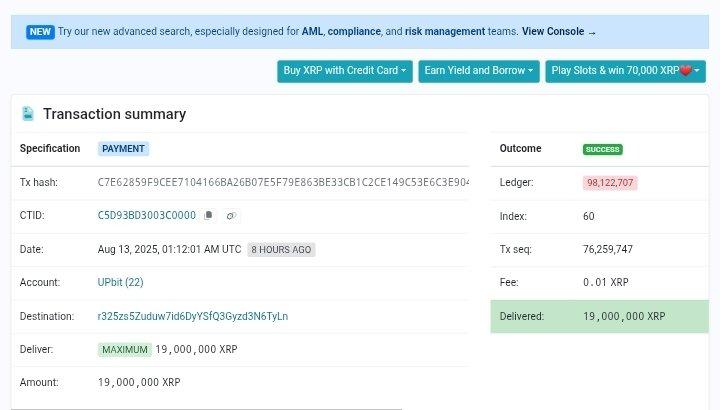Click the Tx seq value 76,259,747
Image resolution: width=720 pixels, height=410 pixels.
607,249
